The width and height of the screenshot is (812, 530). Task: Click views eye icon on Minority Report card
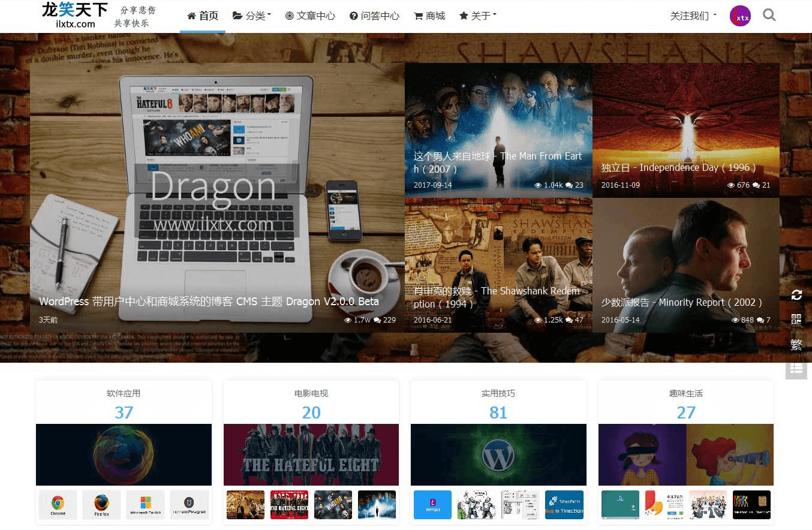(735, 320)
